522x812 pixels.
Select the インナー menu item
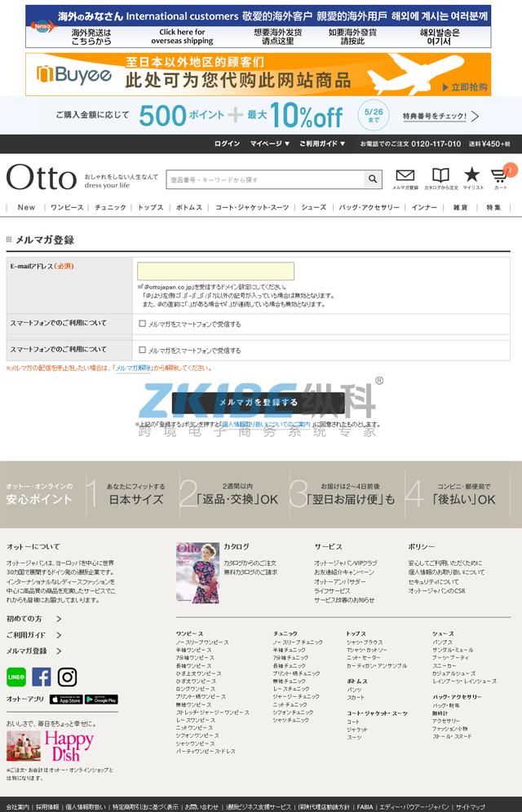(x=425, y=207)
